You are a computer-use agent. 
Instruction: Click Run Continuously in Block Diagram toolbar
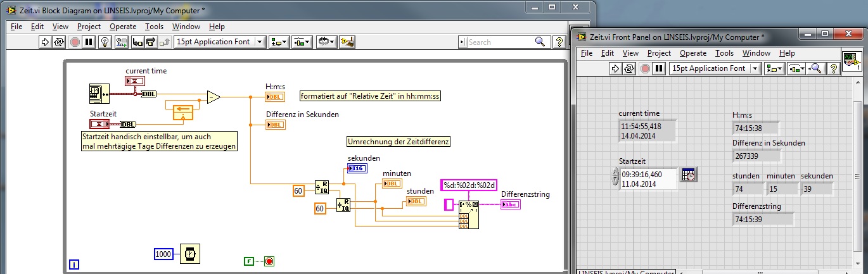tap(60, 42)
